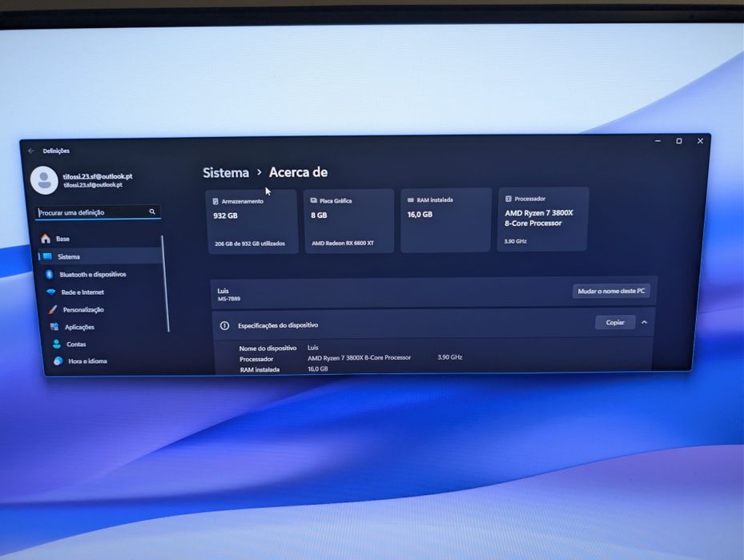Click the user profile avatar
The width and height of the screenshot is (744, 560).
(44, 180)
